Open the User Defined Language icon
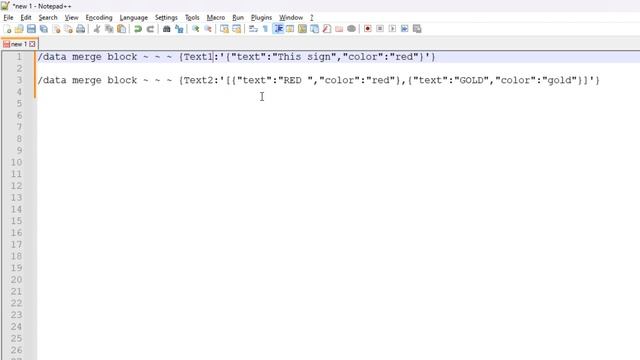Viewport: 640px width, 360px height. [x=290, y=29]
